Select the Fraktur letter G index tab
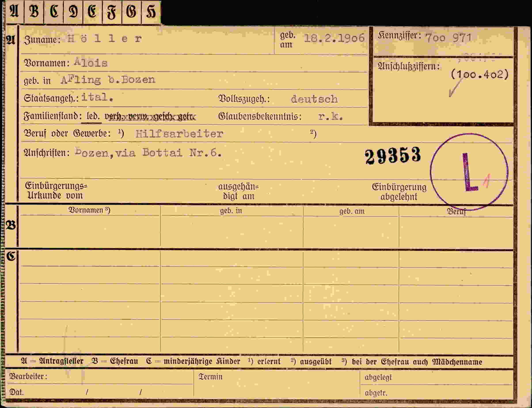Image resolution: width=532 pixels, height=408 pixels. [131, 12]
